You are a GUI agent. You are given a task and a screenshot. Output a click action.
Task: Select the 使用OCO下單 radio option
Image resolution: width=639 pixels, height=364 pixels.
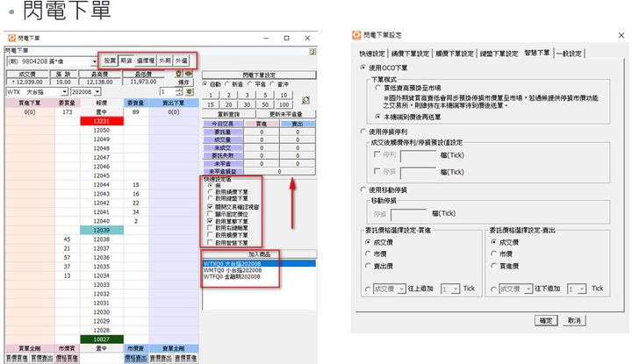363,68
